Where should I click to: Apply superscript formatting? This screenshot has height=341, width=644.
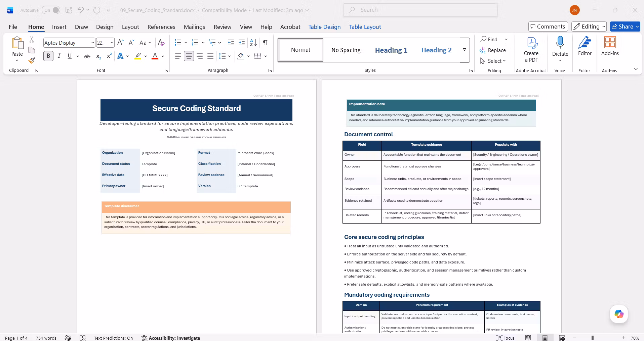109,56
